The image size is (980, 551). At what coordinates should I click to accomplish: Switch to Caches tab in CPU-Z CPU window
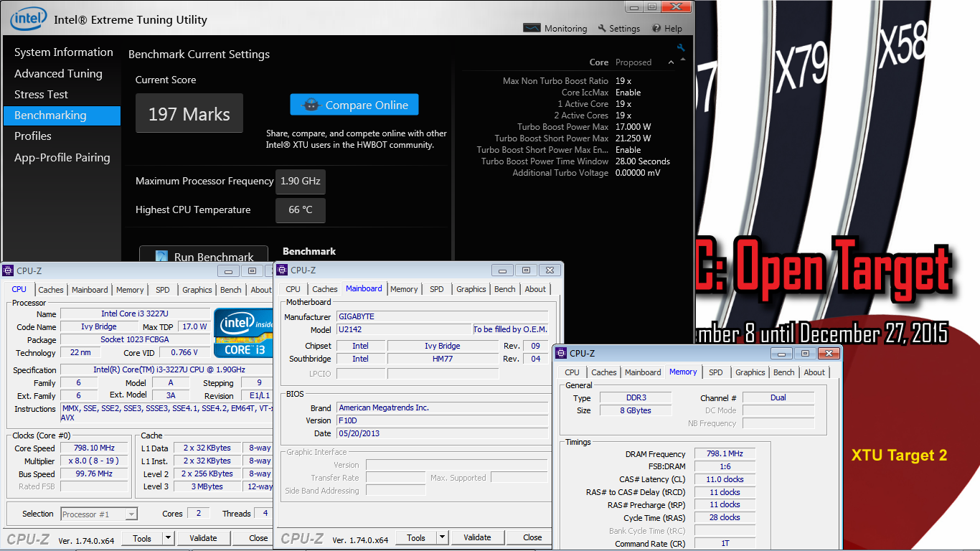[51, 290]
